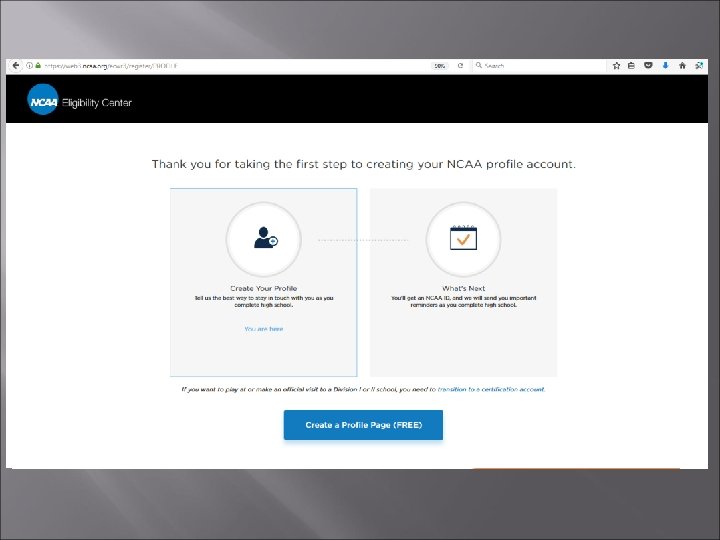Click the Create a Profile Page (FREE) button
The image size is (720, 540).
point(363,425)
